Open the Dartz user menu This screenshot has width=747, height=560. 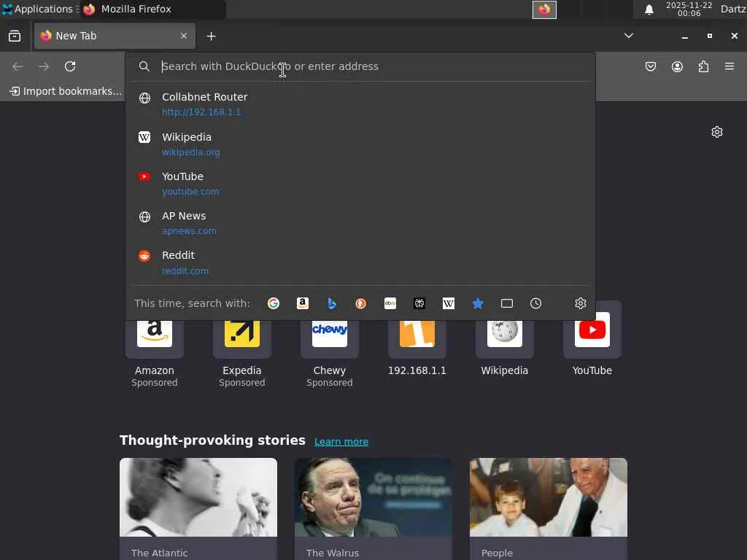[x=733, y=9]
